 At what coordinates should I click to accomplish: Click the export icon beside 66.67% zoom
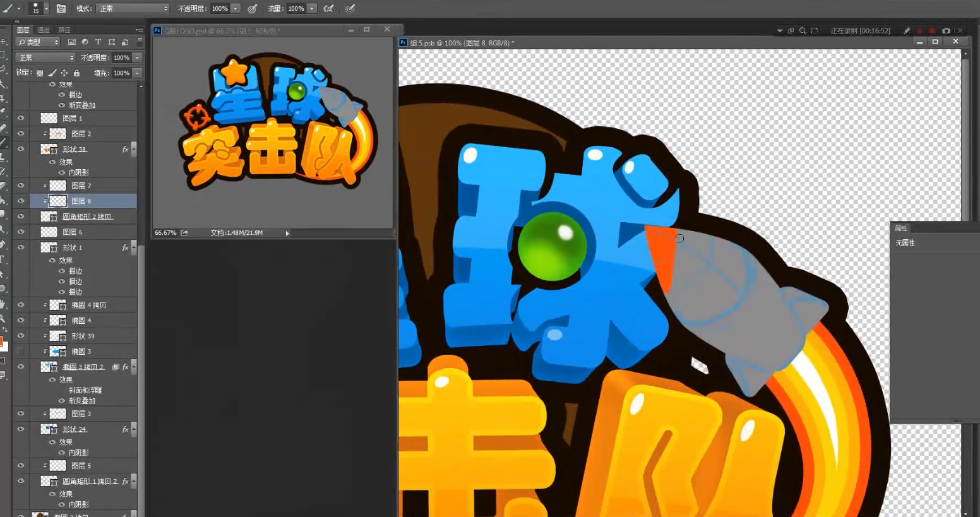coord(184,233)
